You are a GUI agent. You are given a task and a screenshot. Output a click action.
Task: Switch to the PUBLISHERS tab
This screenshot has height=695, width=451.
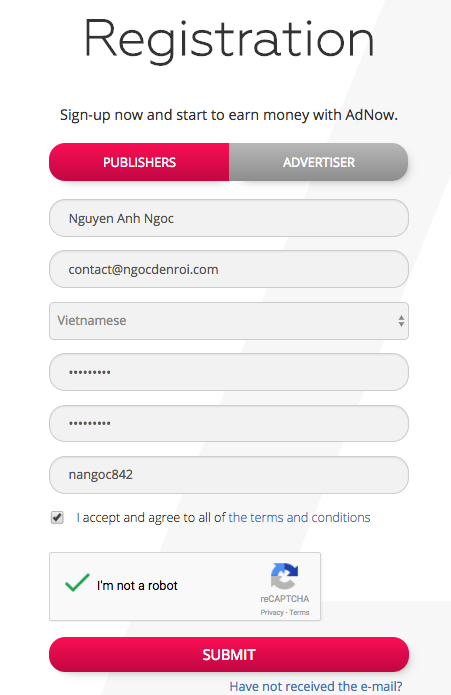(x=139, y=162)
